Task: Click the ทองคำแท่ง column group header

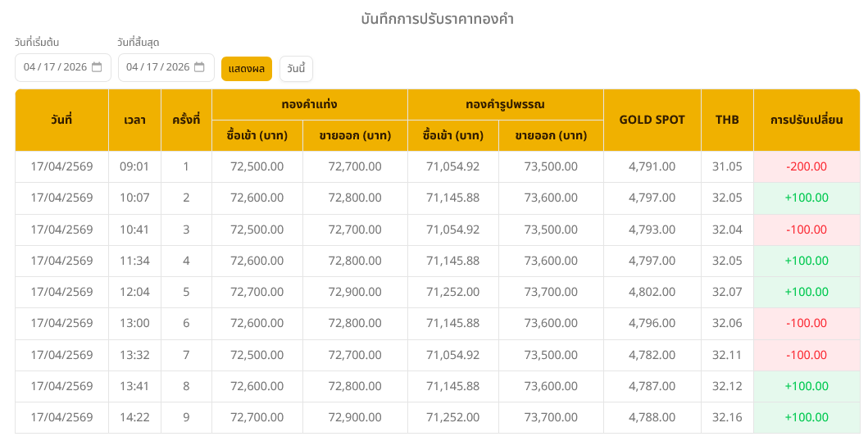Action: 309,104
